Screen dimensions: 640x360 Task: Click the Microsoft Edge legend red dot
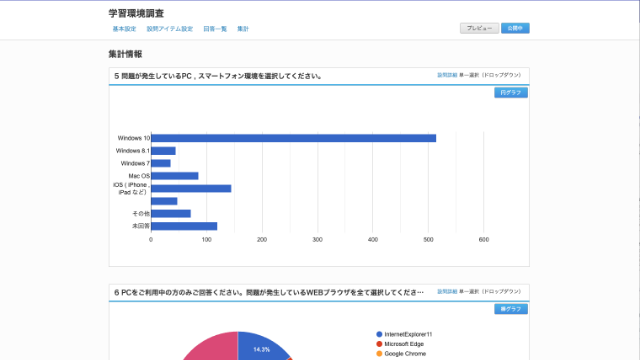pos(379,344)
